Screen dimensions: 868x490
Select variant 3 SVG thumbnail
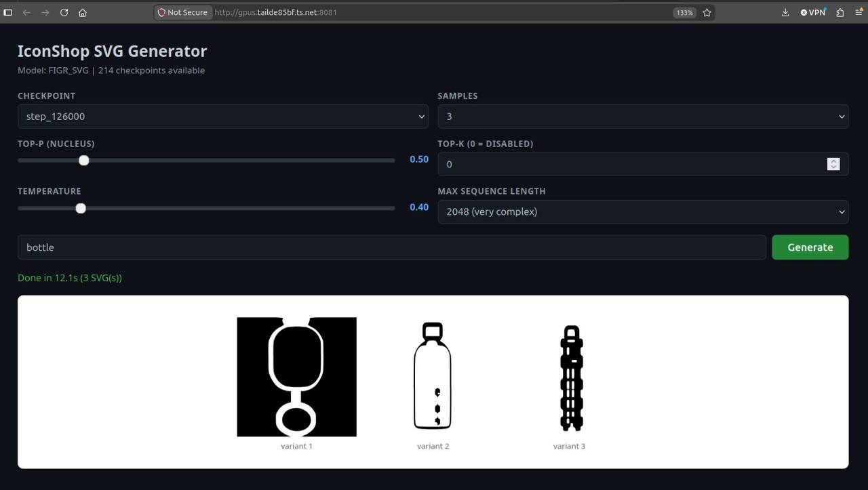pos(571,378)
